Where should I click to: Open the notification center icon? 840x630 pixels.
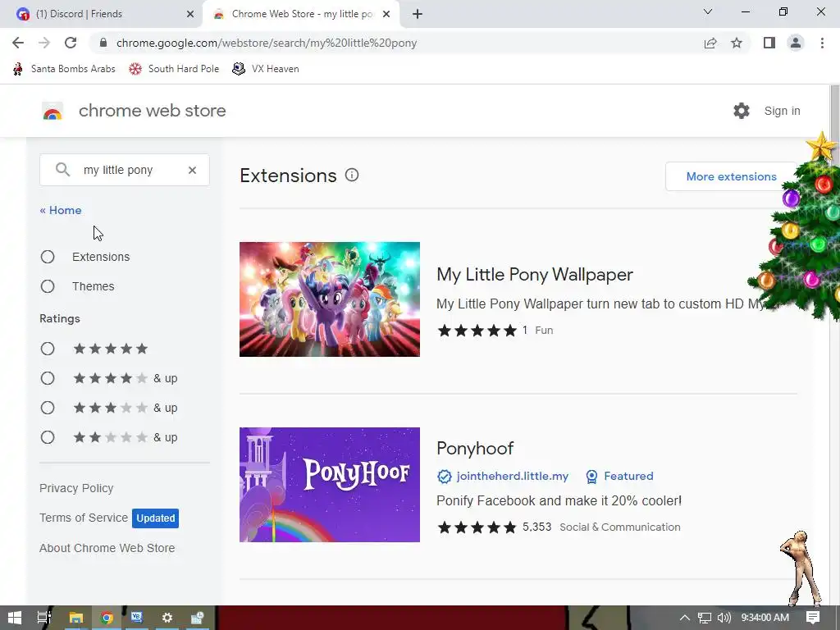click(813, 618)
